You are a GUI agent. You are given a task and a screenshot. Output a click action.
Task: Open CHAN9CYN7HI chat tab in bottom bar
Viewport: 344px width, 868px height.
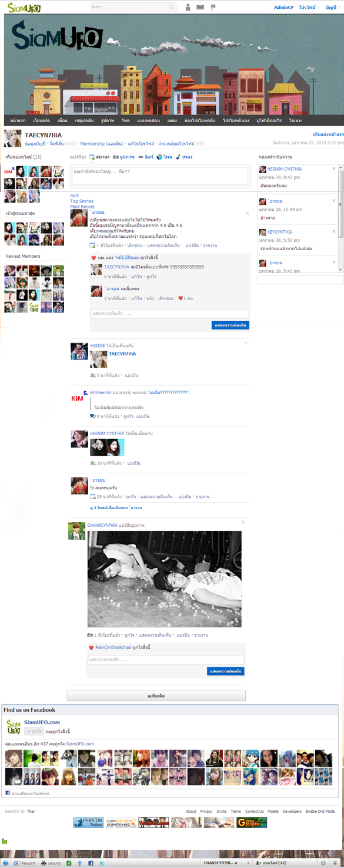220,863
